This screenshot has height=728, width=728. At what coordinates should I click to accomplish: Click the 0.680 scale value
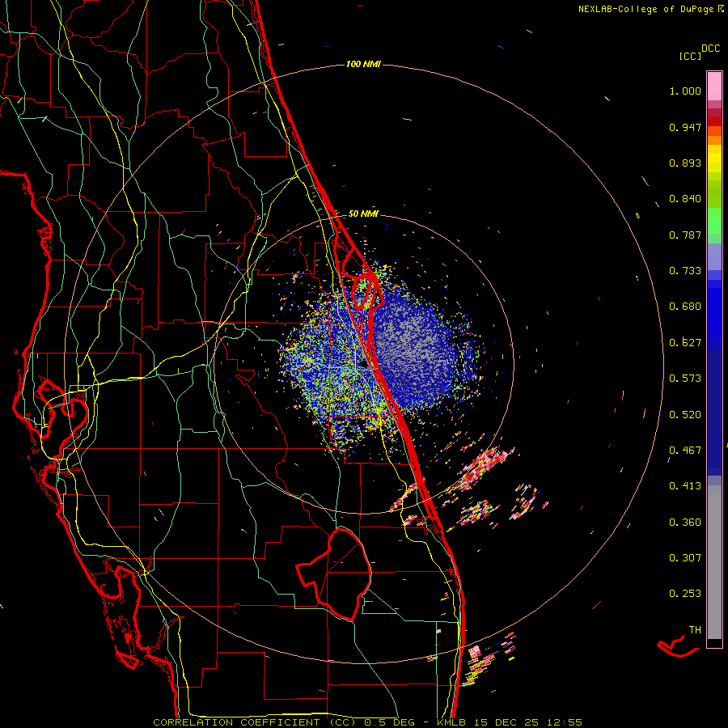pyautogui.click(x=685, y=307)
